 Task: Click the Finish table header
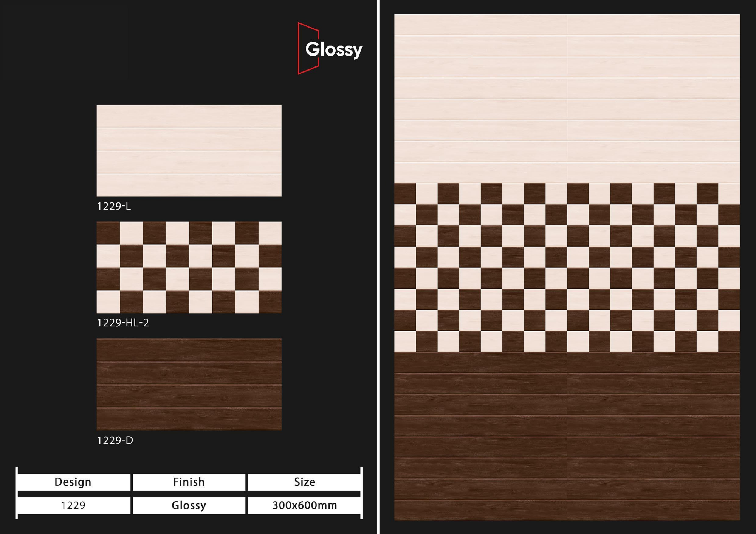coord(189,482)
